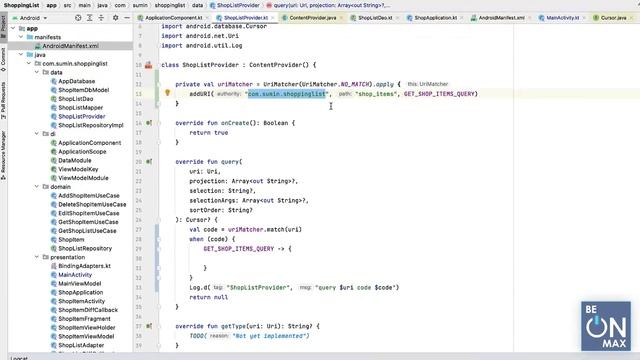Select ShopListProvider in project tree

pyautogui.click(x=82, y=116)
